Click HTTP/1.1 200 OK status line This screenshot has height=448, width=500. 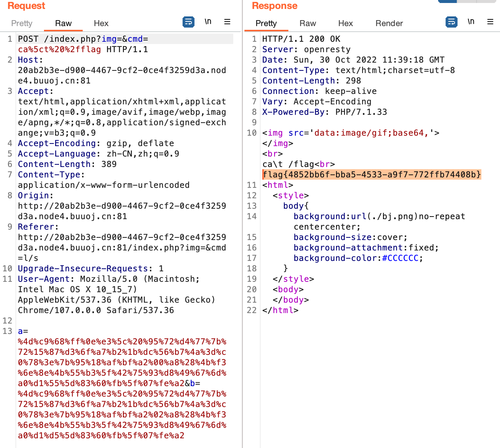click(301, 39)
